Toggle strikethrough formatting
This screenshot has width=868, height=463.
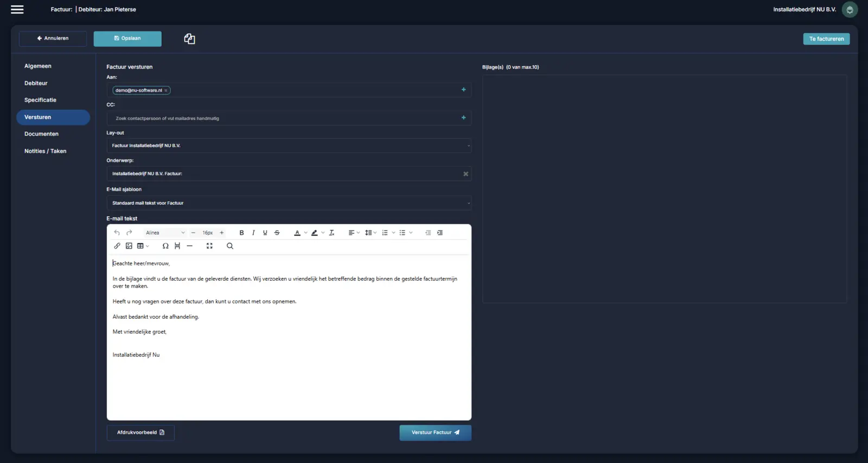tap(277, 233)
